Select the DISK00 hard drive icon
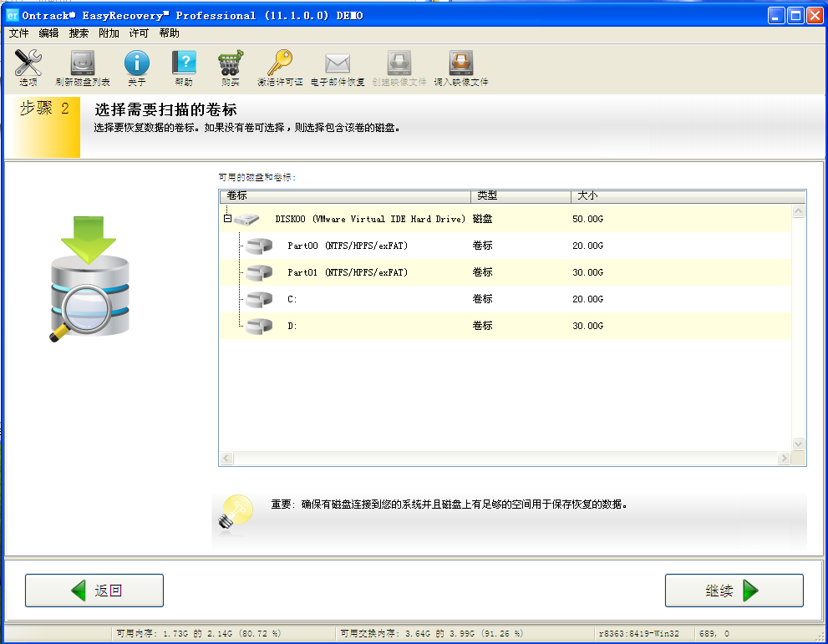Screen dimensions: 828x644 pos(246,219)
